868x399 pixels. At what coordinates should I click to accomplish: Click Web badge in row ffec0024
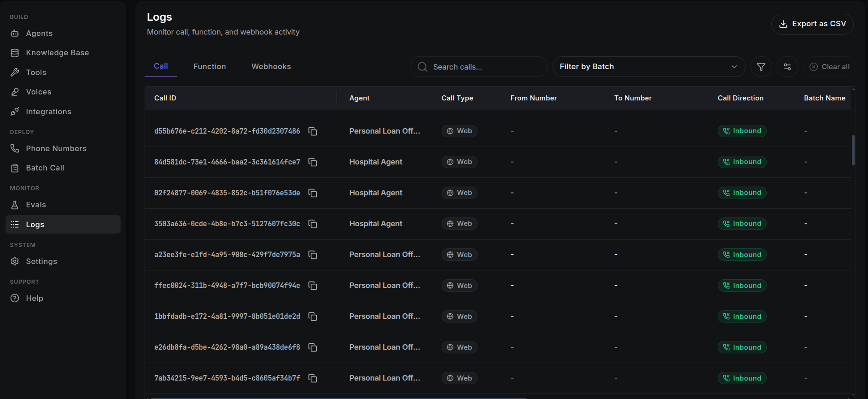(x=459, y=285)
